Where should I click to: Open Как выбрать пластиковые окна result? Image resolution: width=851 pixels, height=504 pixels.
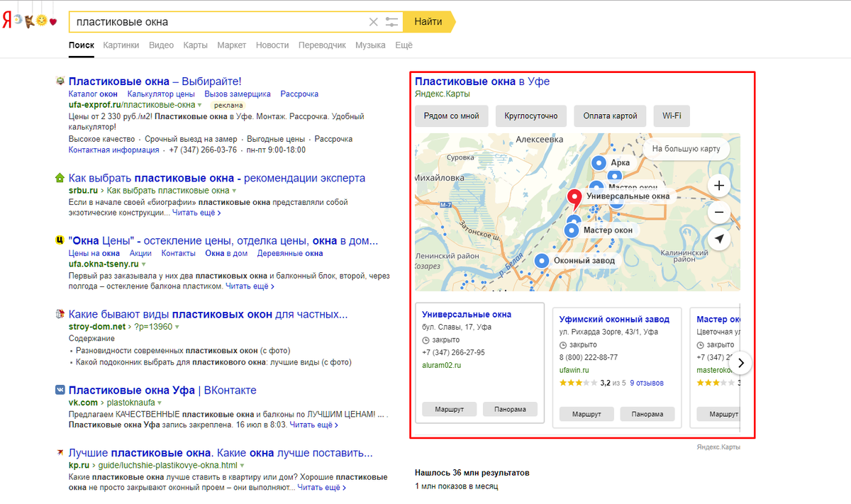217,178
